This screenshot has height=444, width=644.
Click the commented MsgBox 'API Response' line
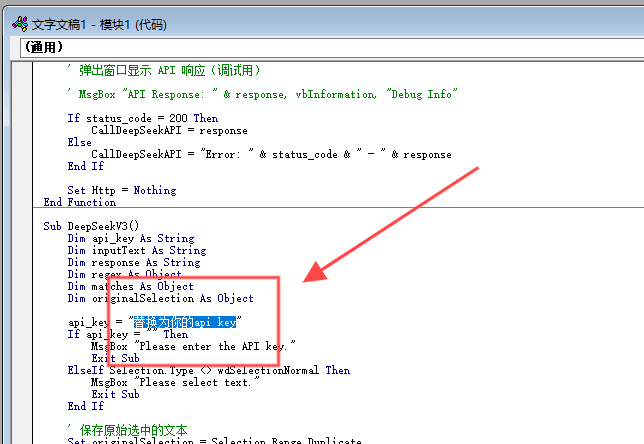click(x=262, y=94)
